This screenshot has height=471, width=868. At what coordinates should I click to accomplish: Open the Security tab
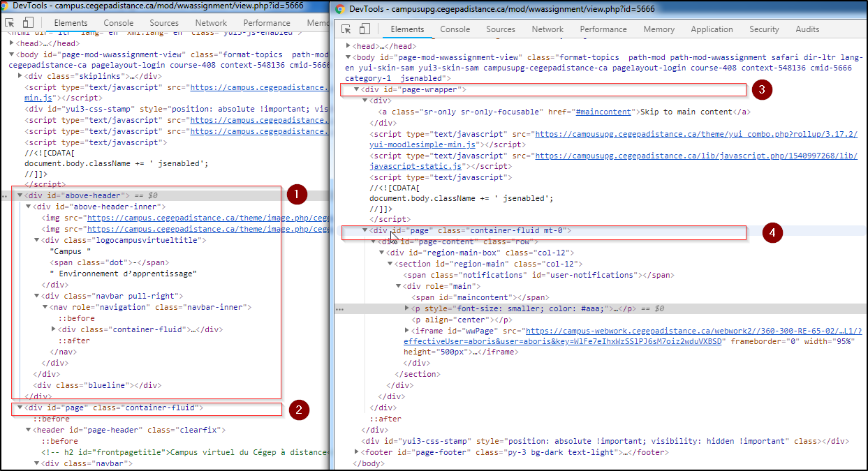(x=764, y=29)
